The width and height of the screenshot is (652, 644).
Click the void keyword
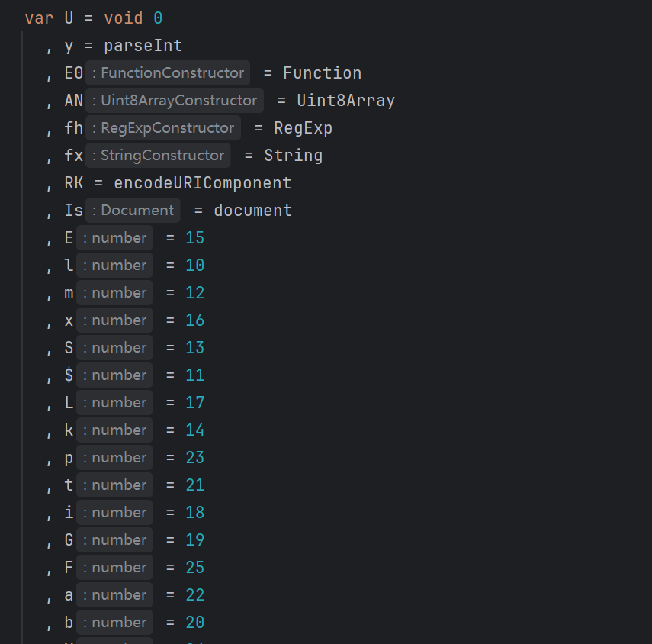tap(124, 18)
